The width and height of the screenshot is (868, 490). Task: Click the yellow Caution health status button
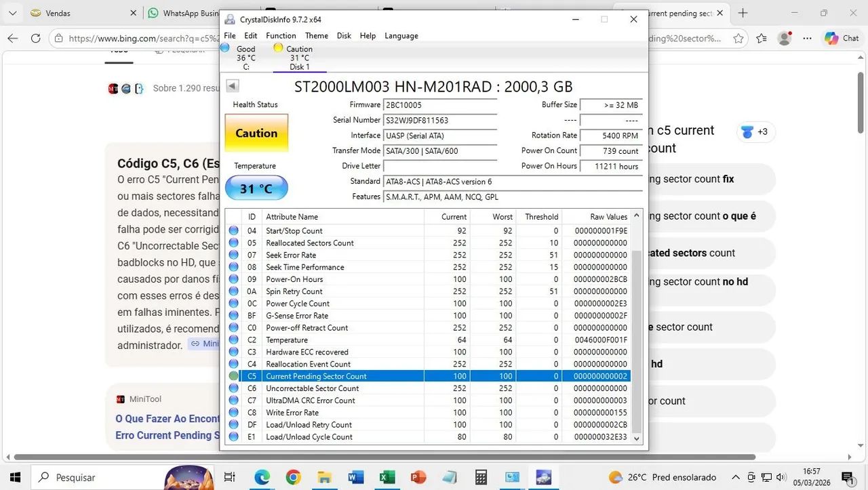256,133
